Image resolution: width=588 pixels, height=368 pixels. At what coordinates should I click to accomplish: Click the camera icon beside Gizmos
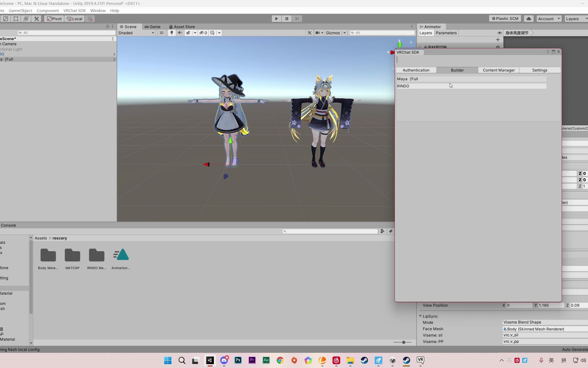click(x=317, y=33)
